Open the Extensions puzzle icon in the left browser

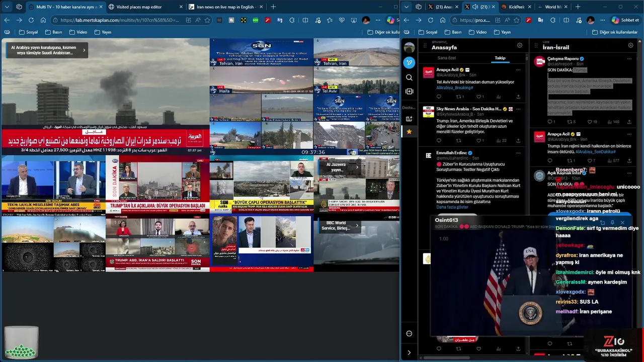click(x=292, y=20)
